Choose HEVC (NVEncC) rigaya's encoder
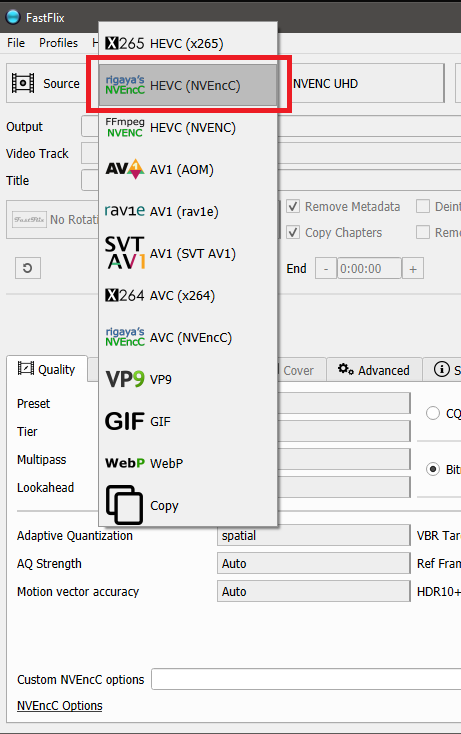Image resolution: width=461 pixels, height=734 pixels. [188, 85]
